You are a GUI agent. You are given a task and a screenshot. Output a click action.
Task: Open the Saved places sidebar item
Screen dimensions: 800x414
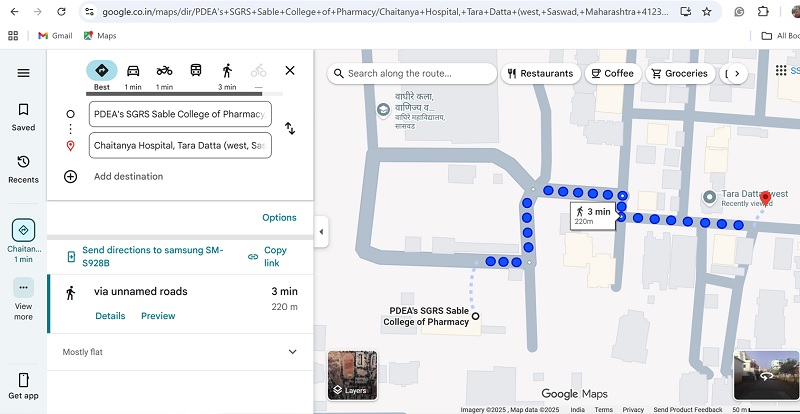23,117
